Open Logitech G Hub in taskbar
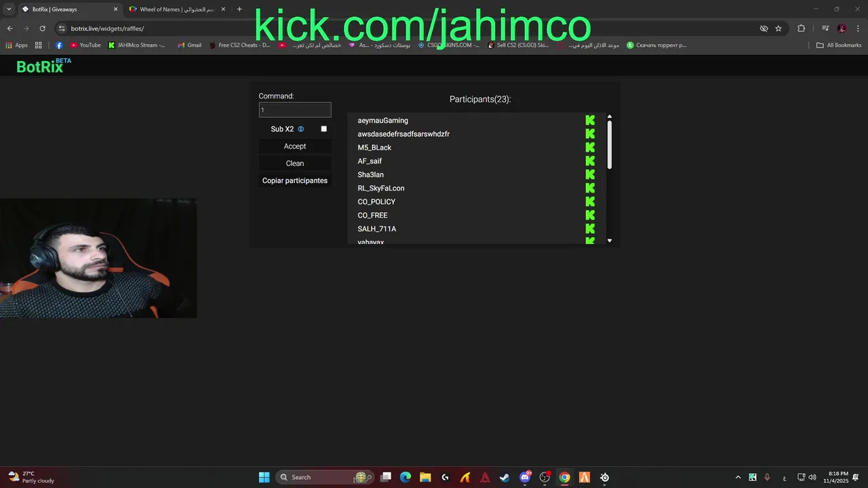Image resolution: width=868 pixels, height=488 pixels. coord(446,477)
